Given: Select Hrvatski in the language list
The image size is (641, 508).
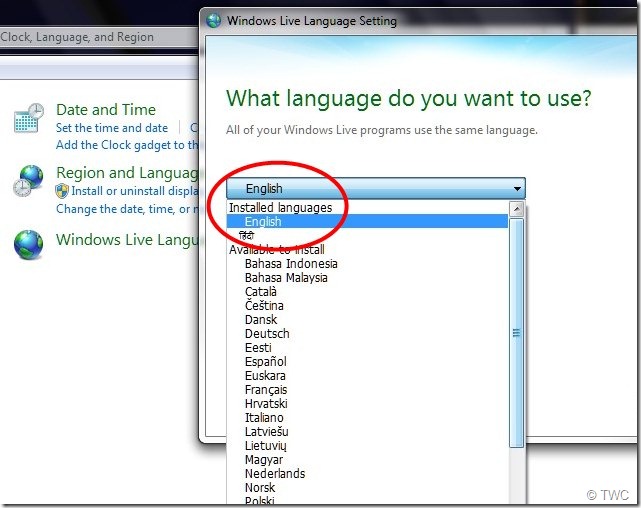Looking at the screenshot, I should (x=368, y=404).
